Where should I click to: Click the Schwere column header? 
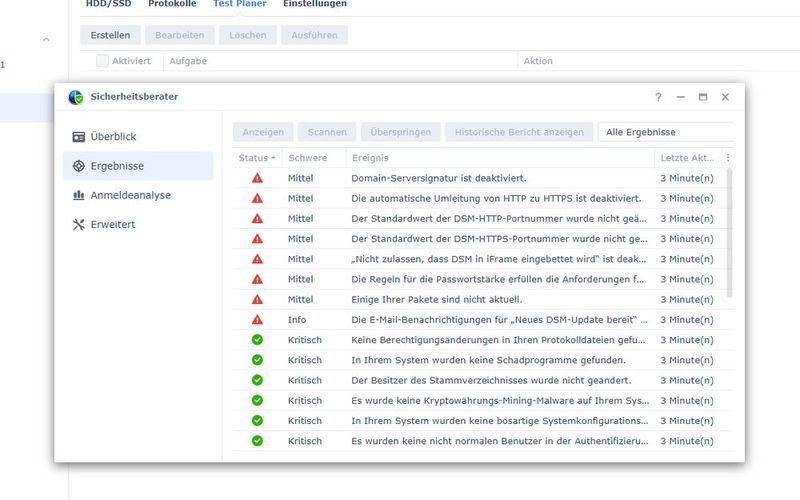point(314,158)
